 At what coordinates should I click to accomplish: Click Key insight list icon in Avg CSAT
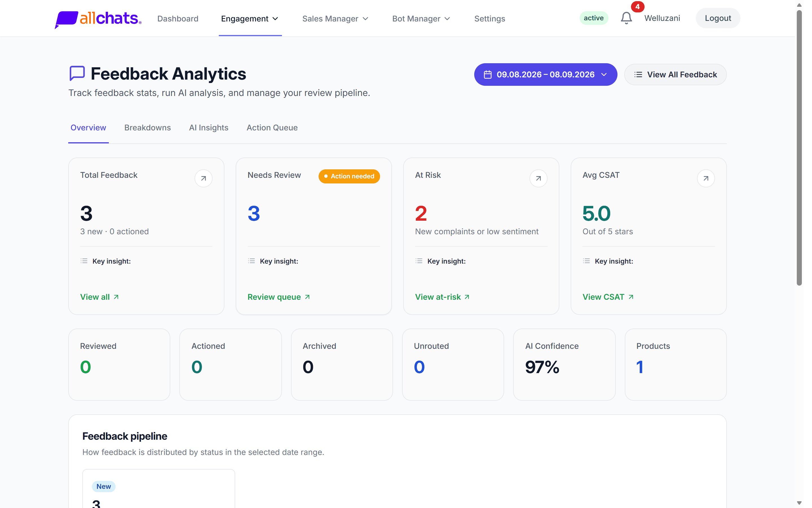click(x=586, y=261)
